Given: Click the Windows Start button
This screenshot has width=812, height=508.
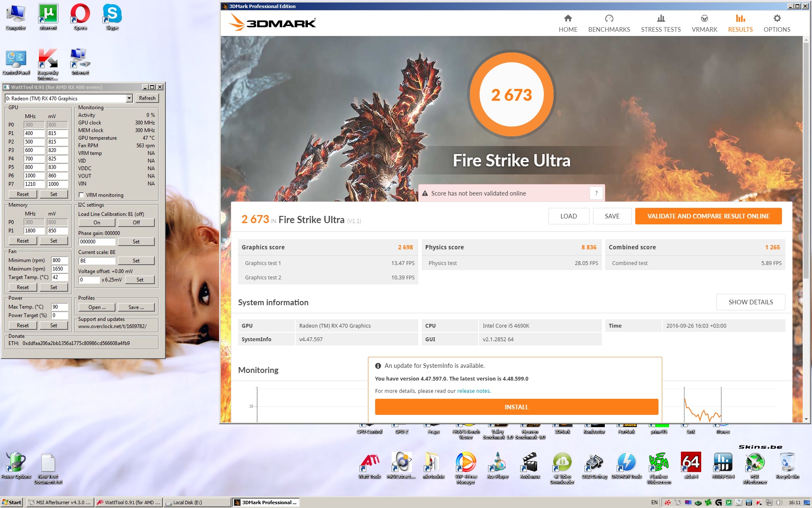Looking at the screenshot, I should point(12,502).
